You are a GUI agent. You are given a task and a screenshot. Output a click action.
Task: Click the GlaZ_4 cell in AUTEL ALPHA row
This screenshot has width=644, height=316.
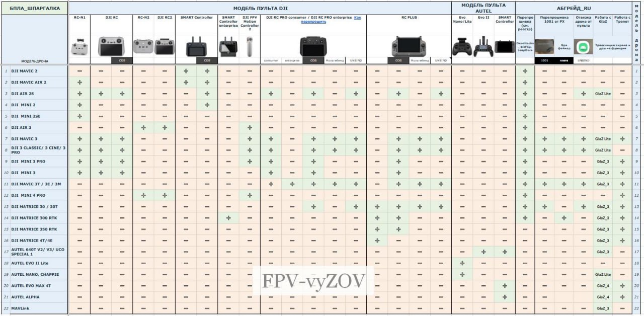point(602,297)
